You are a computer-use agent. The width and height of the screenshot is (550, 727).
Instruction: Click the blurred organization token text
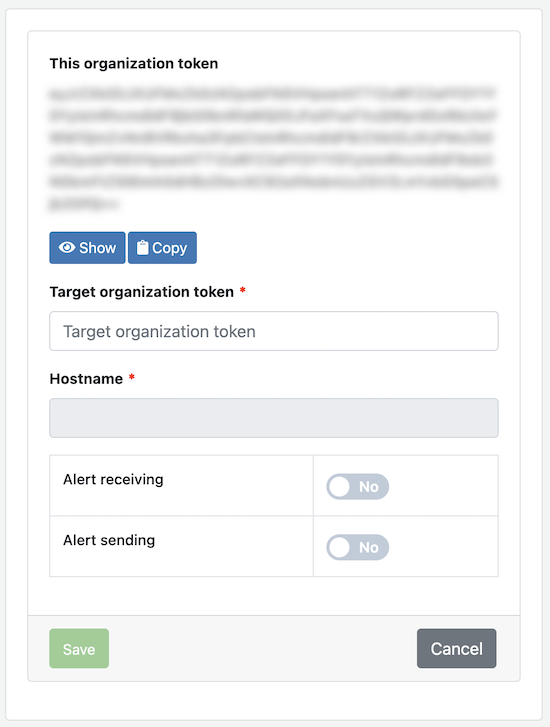(x=274, y=148)
